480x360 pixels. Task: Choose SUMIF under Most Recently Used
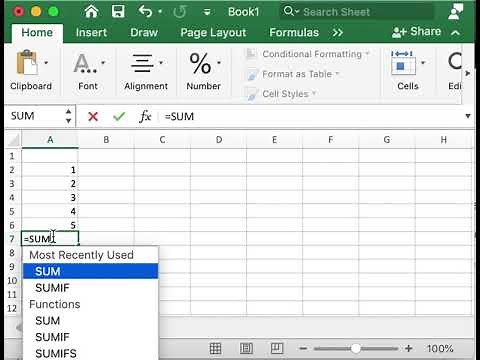[x=90, y=288]
